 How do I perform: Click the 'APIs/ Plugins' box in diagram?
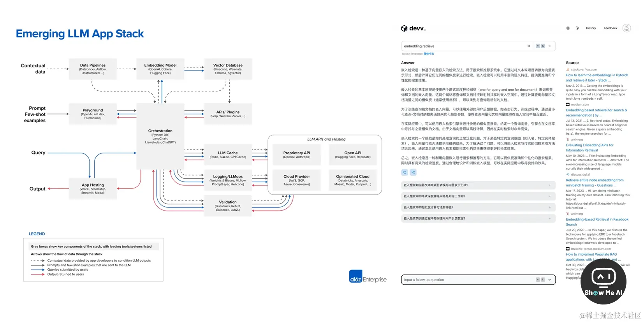(228, 114)
